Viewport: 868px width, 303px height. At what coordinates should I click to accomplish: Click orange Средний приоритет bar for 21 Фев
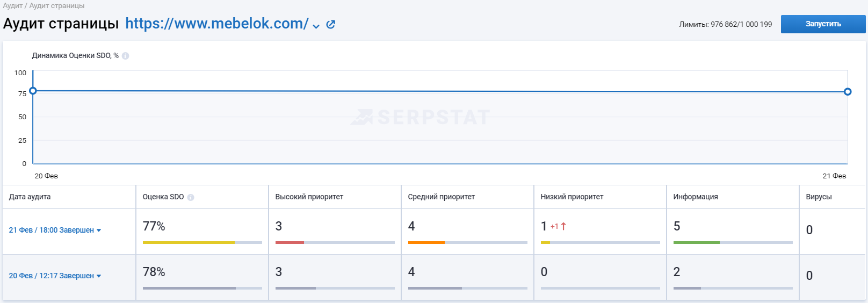[x=426, y=243]
